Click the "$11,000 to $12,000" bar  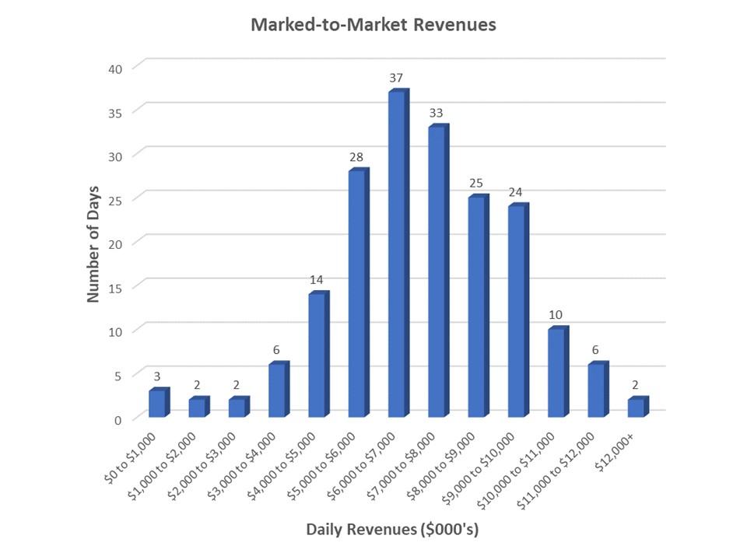coord(596,390)
